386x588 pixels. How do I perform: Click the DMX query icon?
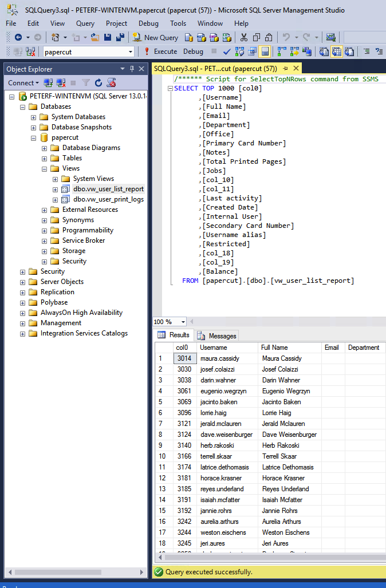pos(214,37)
